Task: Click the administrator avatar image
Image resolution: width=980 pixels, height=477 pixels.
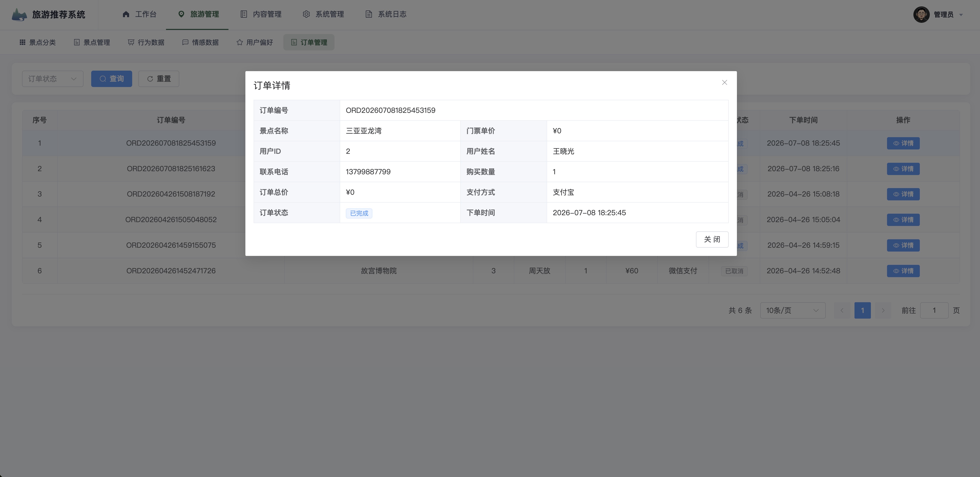Action: (921, 14)
